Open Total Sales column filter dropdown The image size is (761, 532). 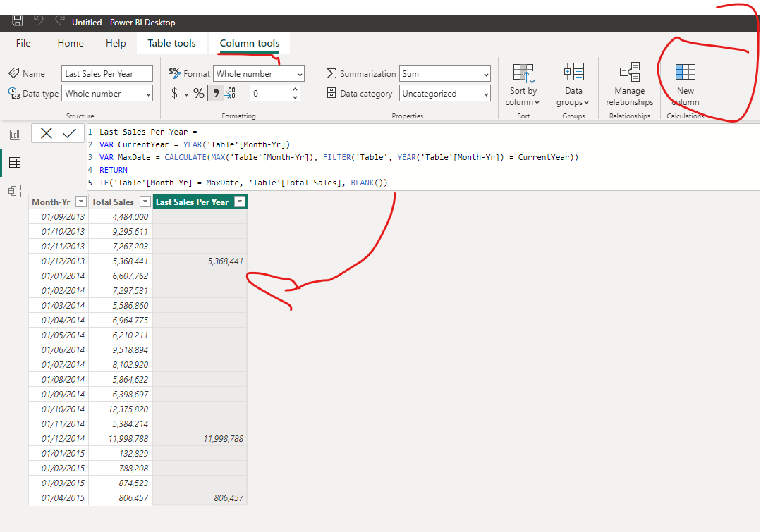[145, 202]
